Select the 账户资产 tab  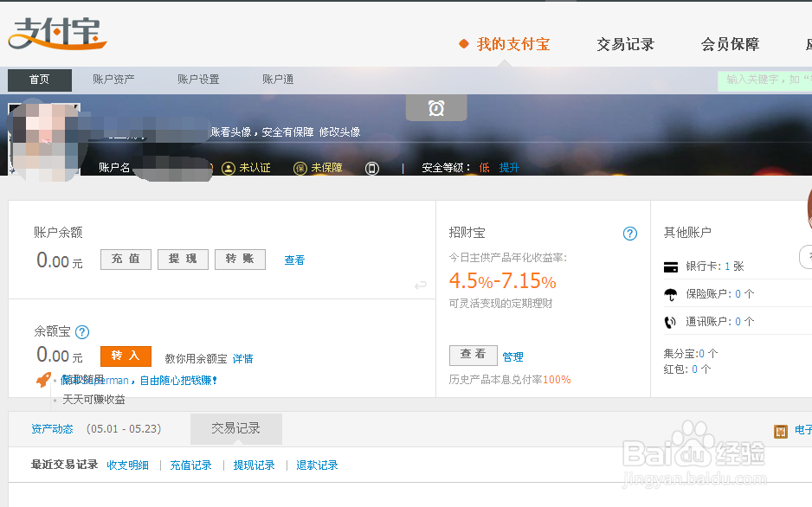tap(113, 80)
